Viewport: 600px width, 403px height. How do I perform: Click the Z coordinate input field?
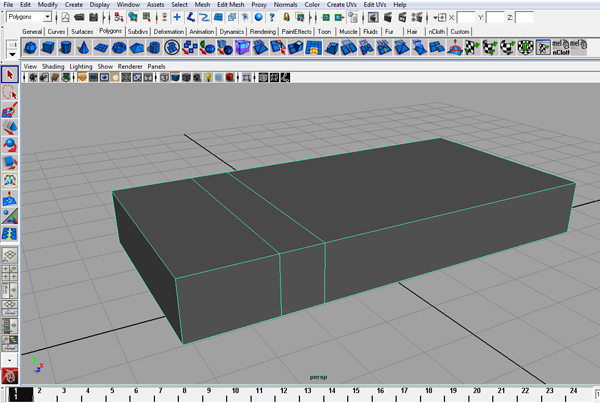tap(524, 18)
